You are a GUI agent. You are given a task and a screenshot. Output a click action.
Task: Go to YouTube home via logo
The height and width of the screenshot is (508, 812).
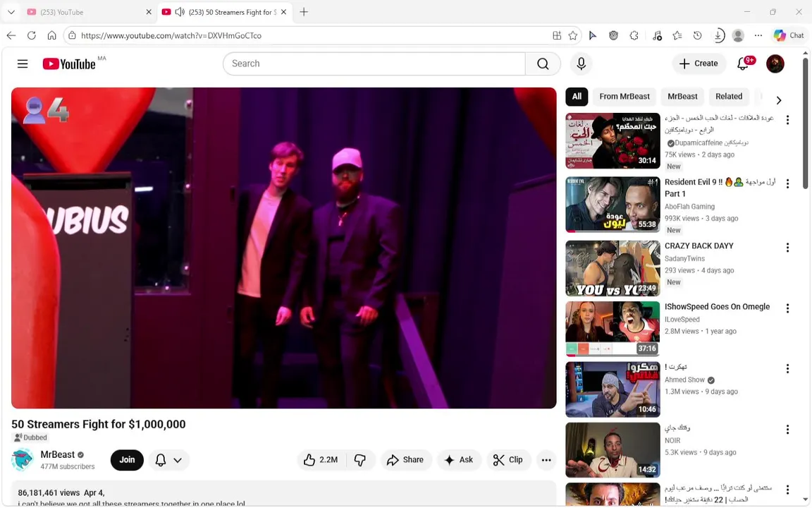pos(69,64)
